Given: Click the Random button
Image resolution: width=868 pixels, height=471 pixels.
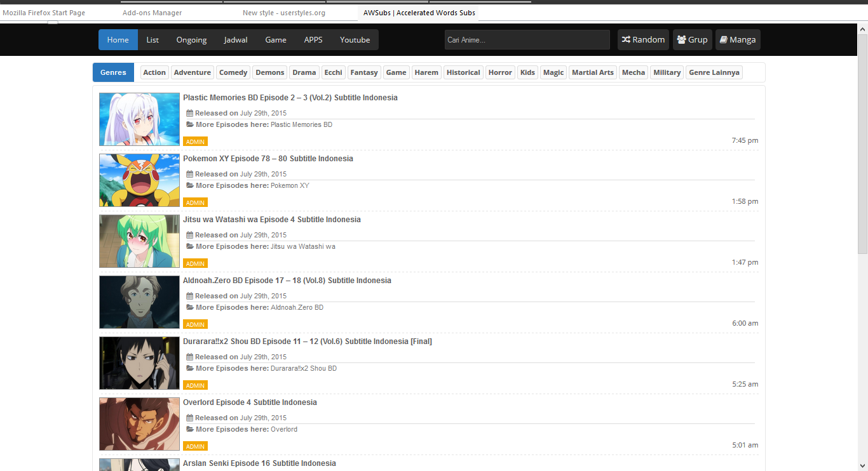Looking at the screenshot, I should coord(643,39).
